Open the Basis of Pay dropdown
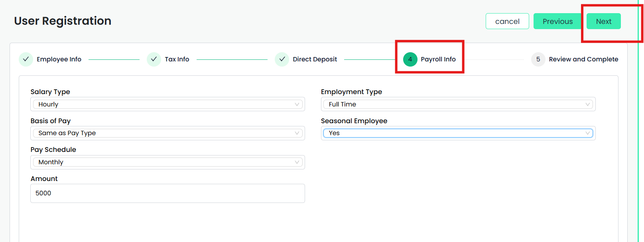Image resolution: width=644 pixels, height=242 pixels. pyautogui.click(x=167, y=133)
